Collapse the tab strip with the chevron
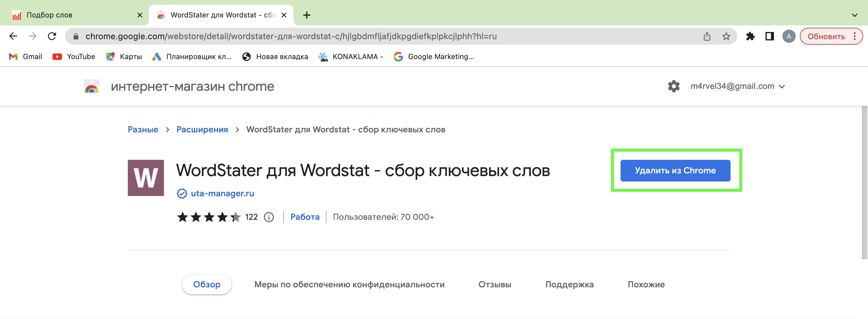 click(855, 15)
